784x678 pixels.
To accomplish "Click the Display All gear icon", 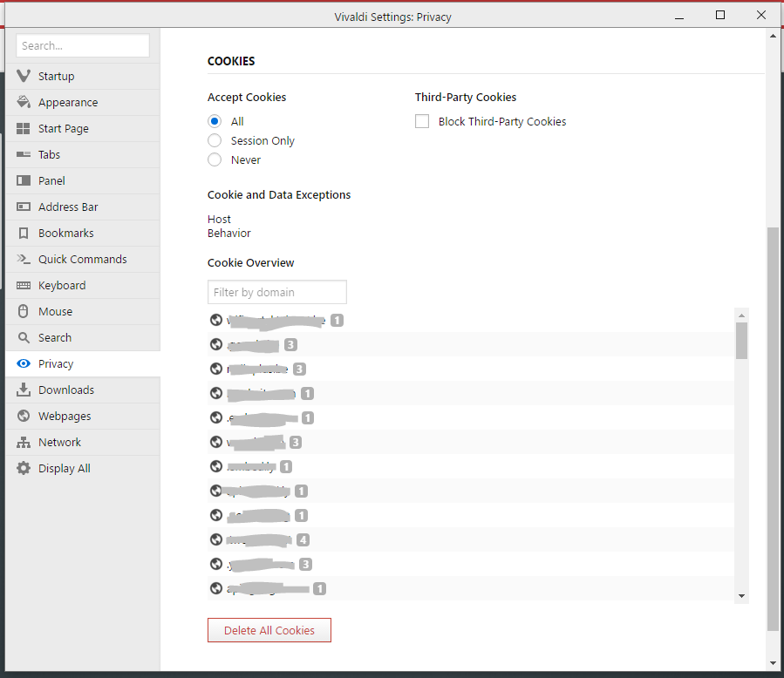I will (24, 468).
